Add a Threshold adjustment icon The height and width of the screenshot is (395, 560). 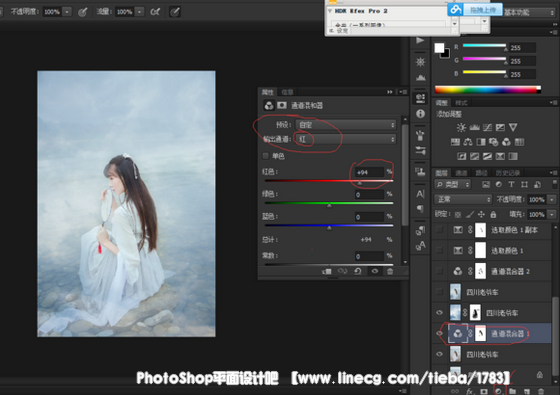487,156
